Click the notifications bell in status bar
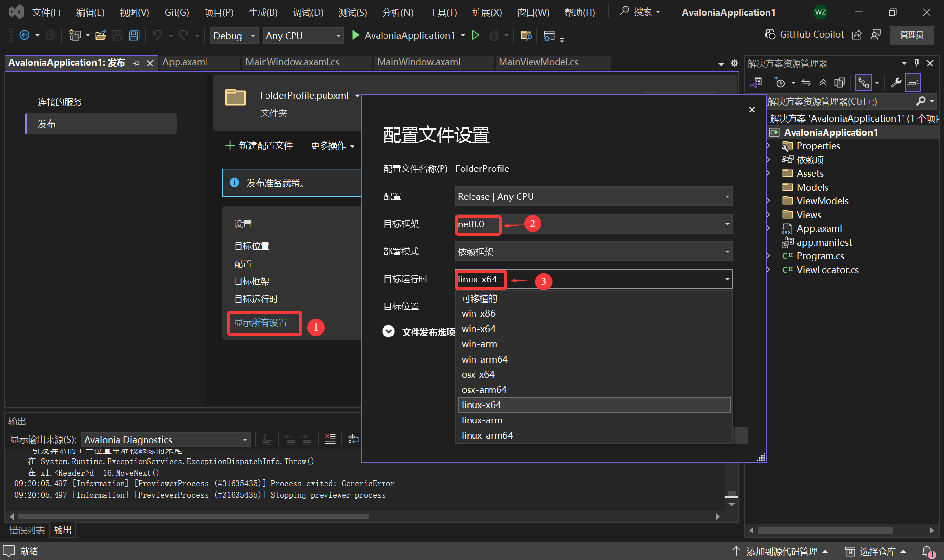944x560 pixels. point(928,552)
